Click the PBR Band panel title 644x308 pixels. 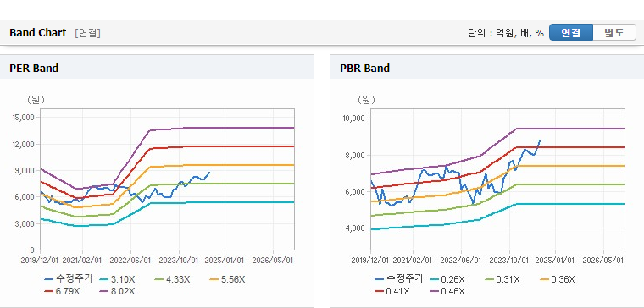(x=364, y=68)
